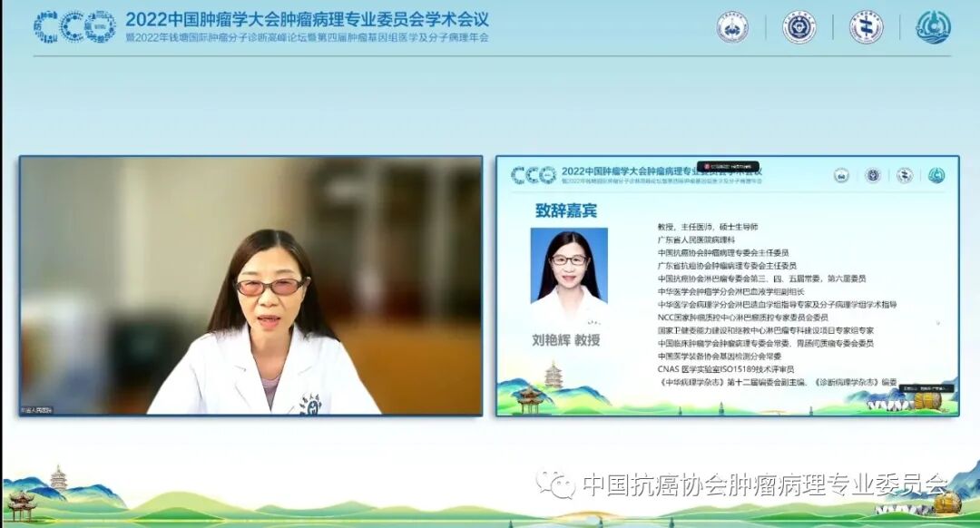Image resolution: width=980 pixels, height=528 pixels.
Task: Click the 广东省人民医院 name tag on the video
Action: 36,410
